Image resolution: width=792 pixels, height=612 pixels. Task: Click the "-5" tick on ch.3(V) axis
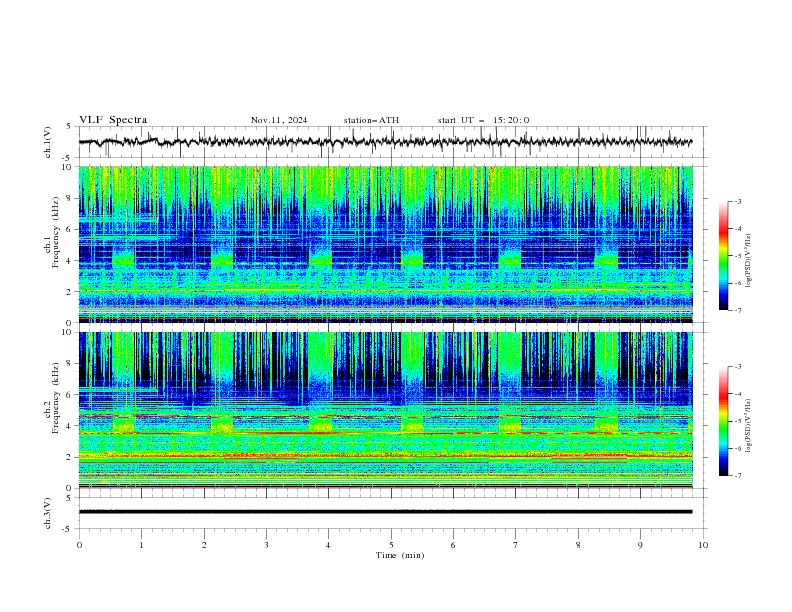click(67, 529)
